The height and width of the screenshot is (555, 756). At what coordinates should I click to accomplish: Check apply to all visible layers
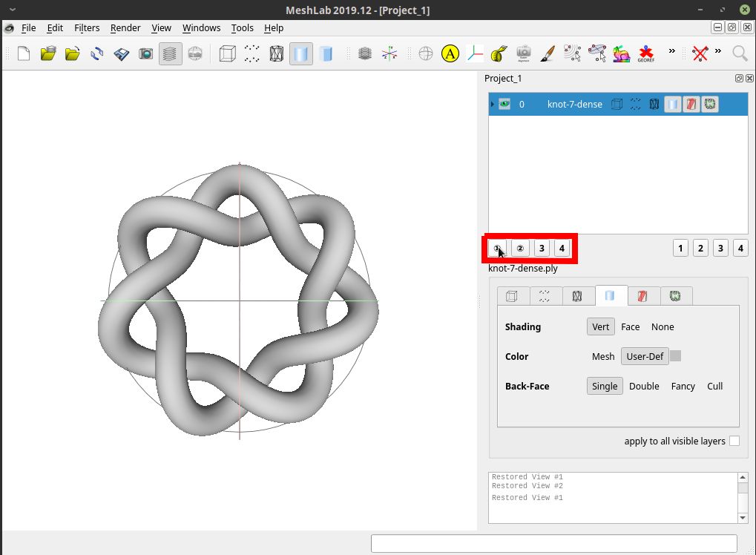click(734, 441)
